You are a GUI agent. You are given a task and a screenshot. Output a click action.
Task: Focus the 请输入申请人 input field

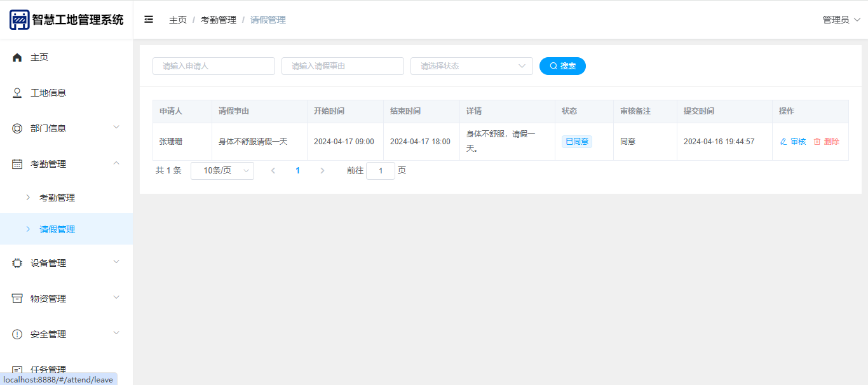click(214, 66)
